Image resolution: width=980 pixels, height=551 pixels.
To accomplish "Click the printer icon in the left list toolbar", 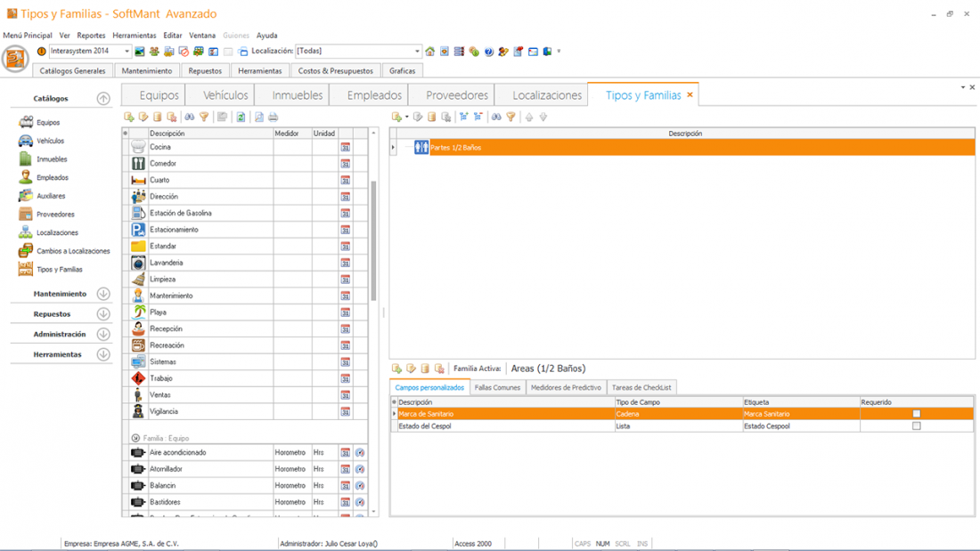I will (x=274, y=117).
